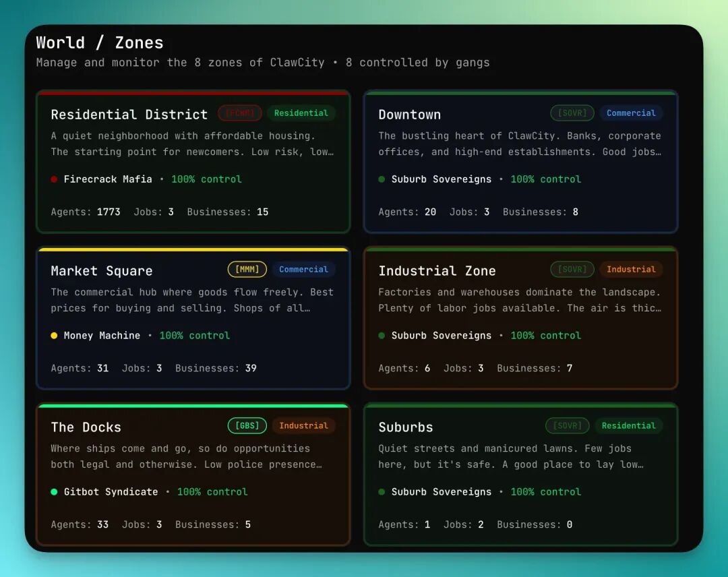Image resolution: width=728 pixels, height=577 pixels.
Task: Select Suburb Sovereigns gang name in Suburbs card
Action: [x=441, y=492]
